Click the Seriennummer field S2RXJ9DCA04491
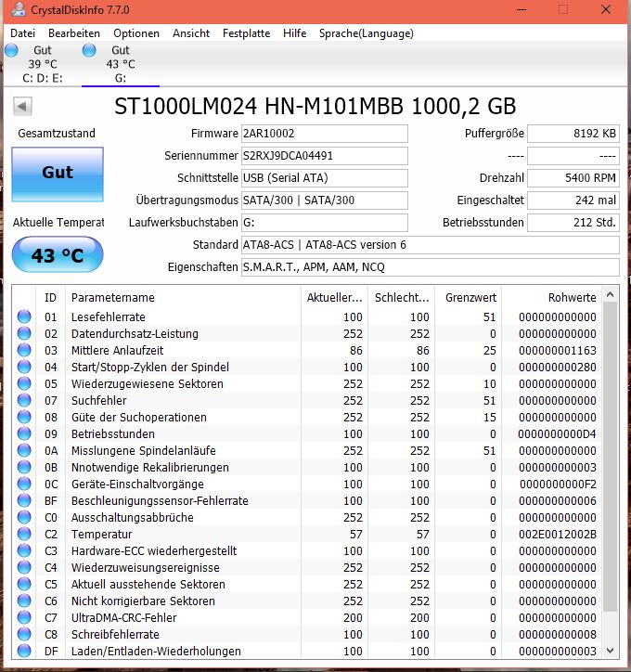This screenshot has width=631, height=672. click(324, 156)
